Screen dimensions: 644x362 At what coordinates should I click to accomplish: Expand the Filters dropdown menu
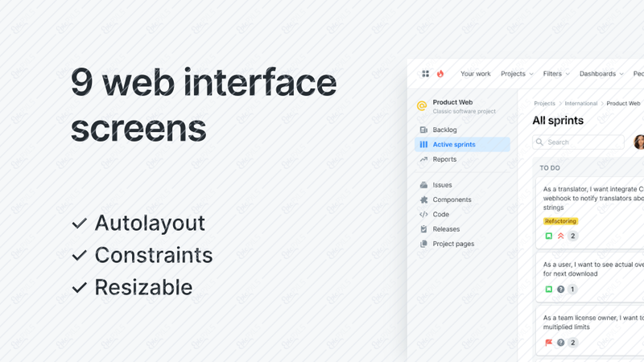coord(556,74)
